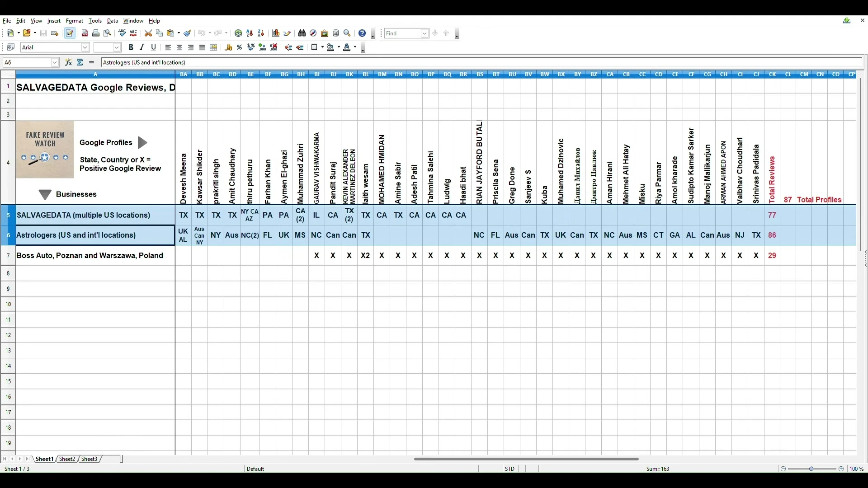Export directly as PDF
The height and width of the screenshot is (488, 868).
(85, 33)
